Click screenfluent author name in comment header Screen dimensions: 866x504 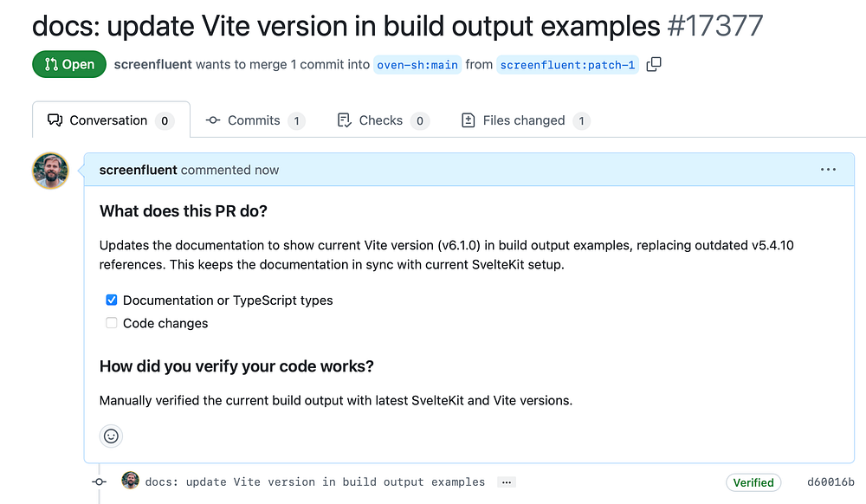click(x=139, y=170)
